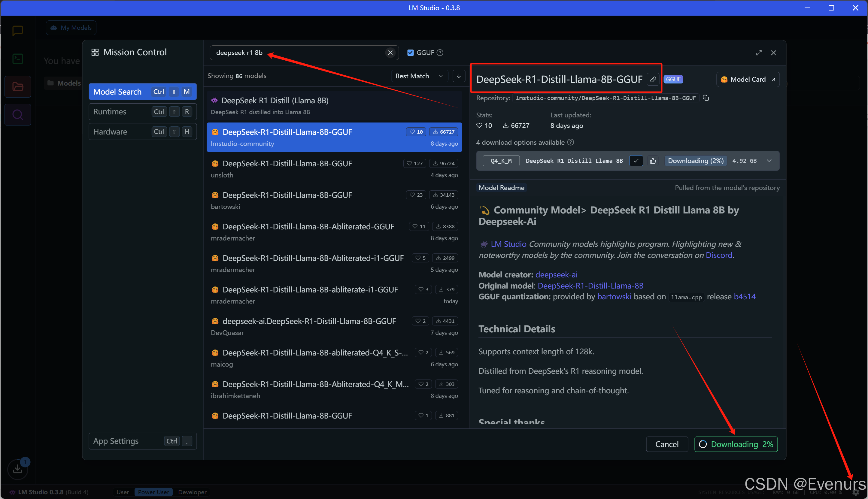
Task: Click the thumbs-up icon on Q4_K_M row
Action: (653, 161)
